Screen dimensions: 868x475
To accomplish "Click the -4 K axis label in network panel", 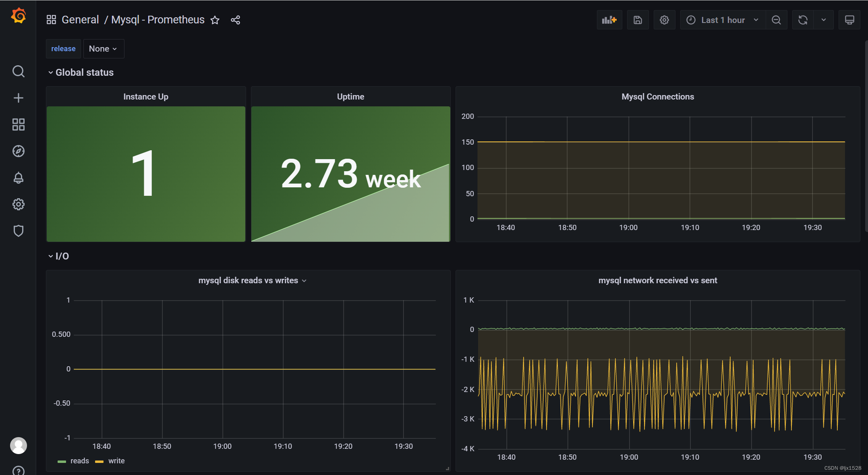I will click(468, 449).
